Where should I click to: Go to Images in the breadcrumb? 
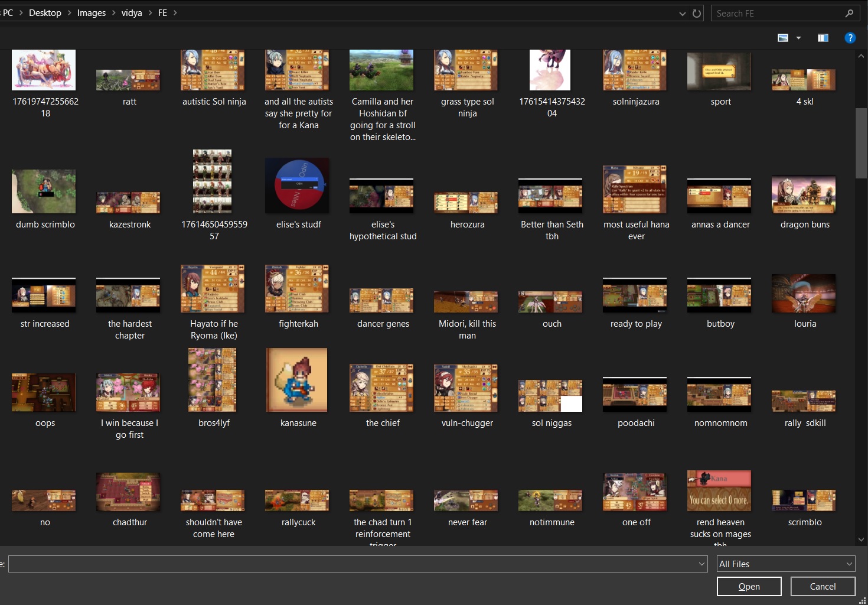coord(92,13)
